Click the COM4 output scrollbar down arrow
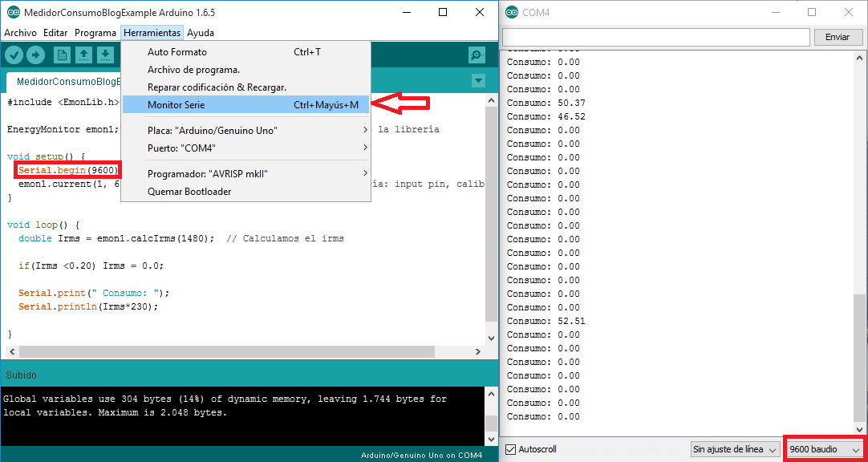 coord(859,429)
